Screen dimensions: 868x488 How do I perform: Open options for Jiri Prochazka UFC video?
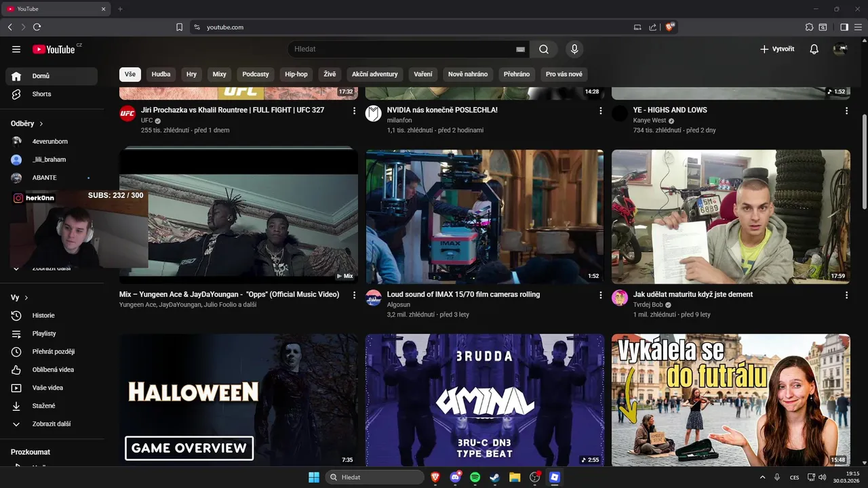354,110
